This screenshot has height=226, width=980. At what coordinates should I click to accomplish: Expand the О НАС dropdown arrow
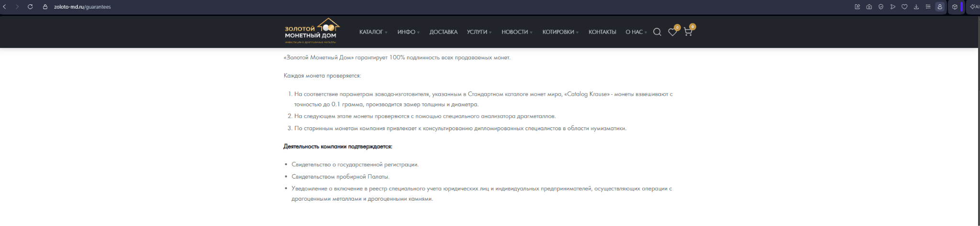pyautogui.click(x=646, y=33)
